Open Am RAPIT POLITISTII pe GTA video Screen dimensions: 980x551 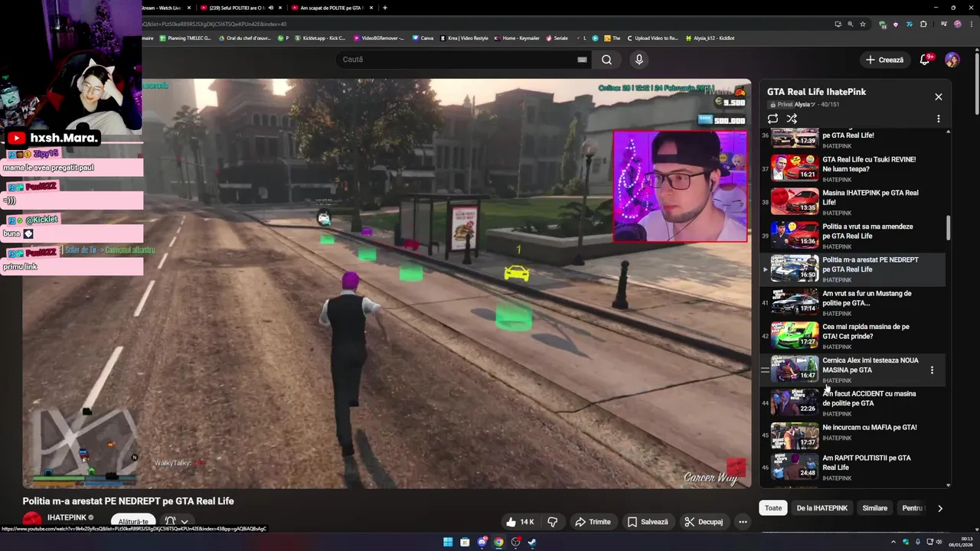(854, 467)
